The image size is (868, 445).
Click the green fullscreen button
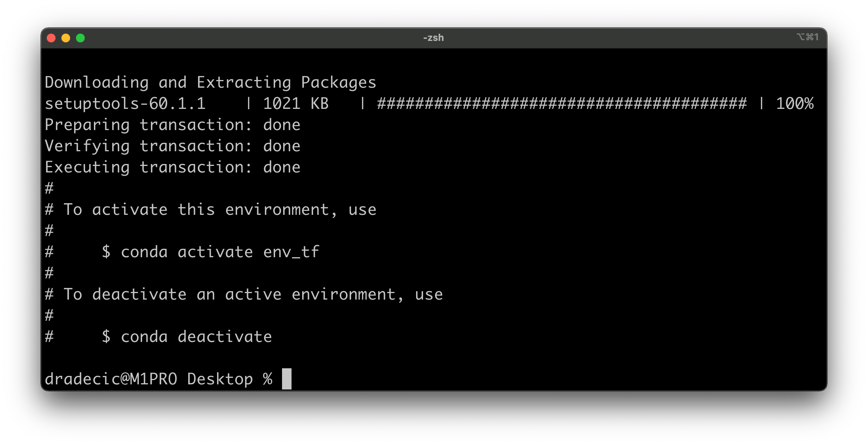click(81, 38)
